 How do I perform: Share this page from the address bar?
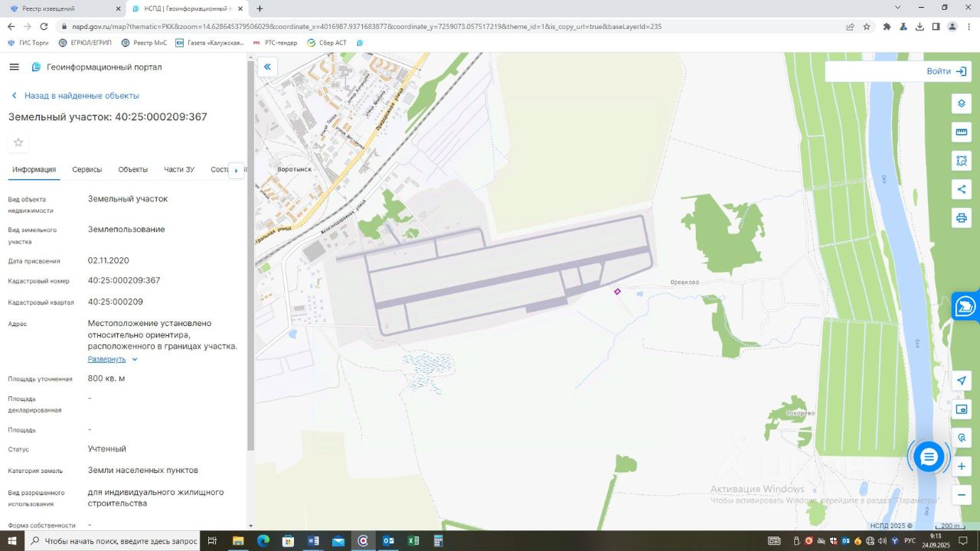[x=850, y=26]
